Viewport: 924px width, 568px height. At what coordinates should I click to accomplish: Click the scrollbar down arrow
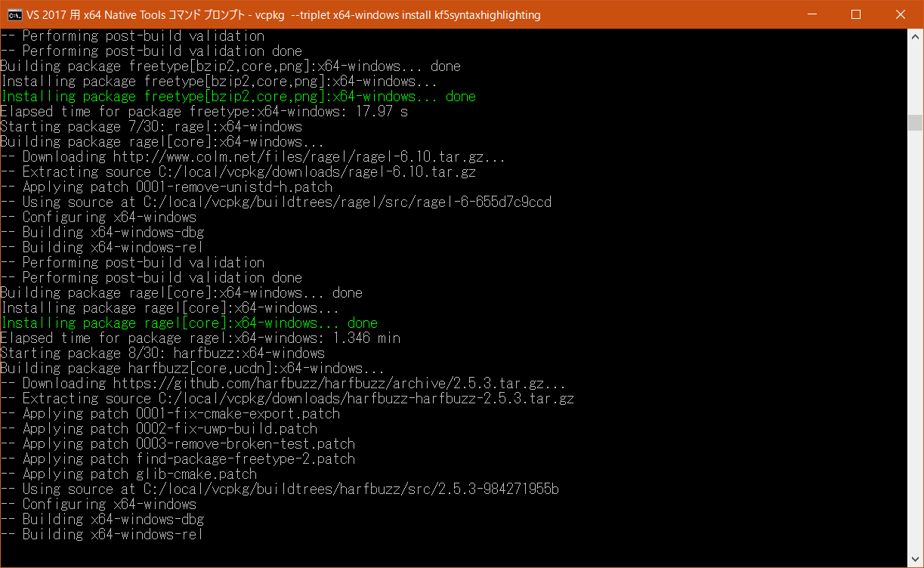(916, 560)
